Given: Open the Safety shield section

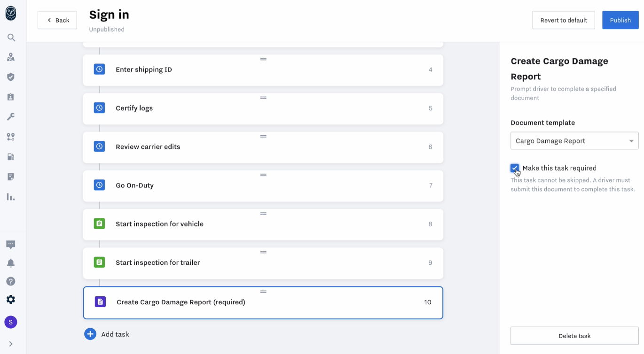Looking at the screenshot, I should pos(11,77).
